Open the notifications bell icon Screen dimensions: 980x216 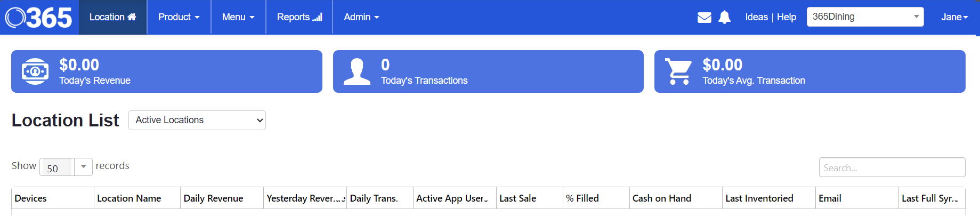(x=724, y=18)
